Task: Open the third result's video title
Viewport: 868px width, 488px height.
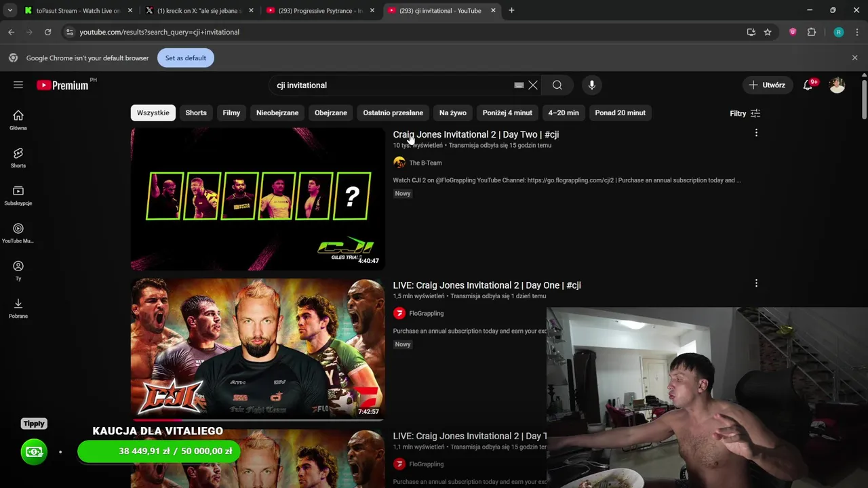Action: 470,436
